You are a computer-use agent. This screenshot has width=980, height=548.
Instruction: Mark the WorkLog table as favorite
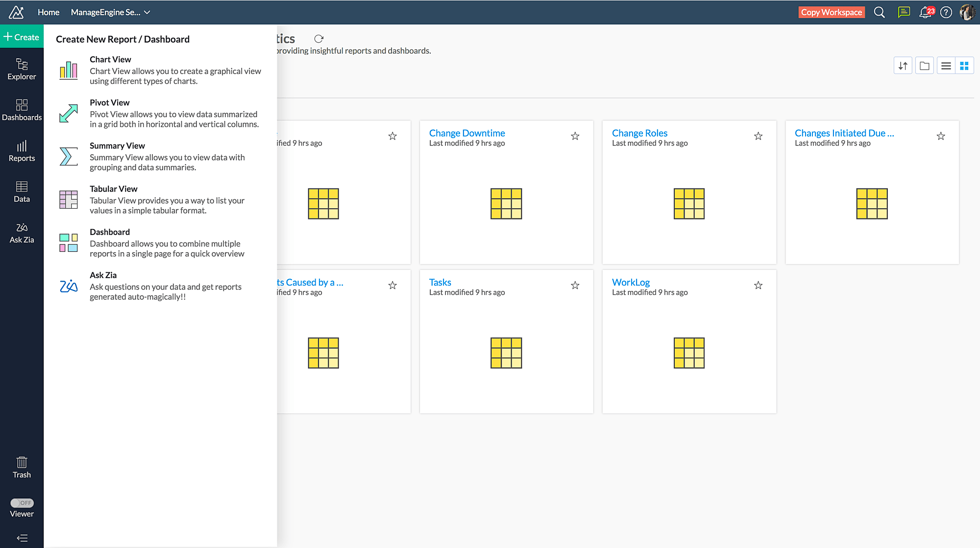[758, 285]
